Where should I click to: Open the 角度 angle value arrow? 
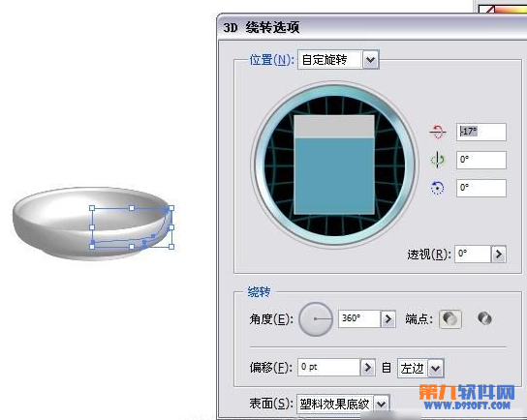387,318
